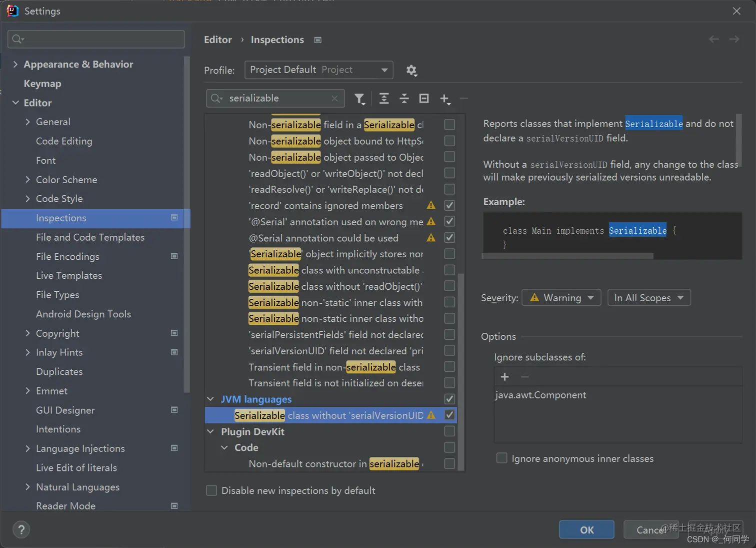
Task: Click the settings search input field
Action: point(96,39)
